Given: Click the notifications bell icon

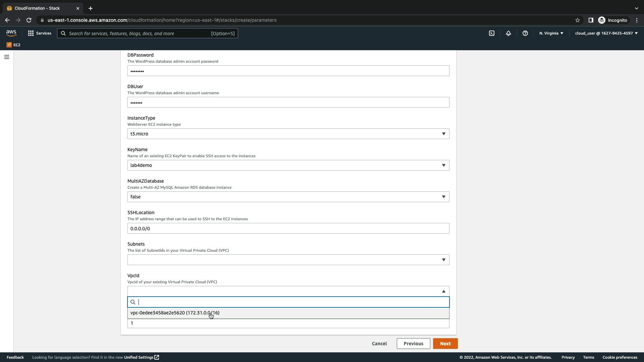Looking at the screenshot, I should 508,33.
